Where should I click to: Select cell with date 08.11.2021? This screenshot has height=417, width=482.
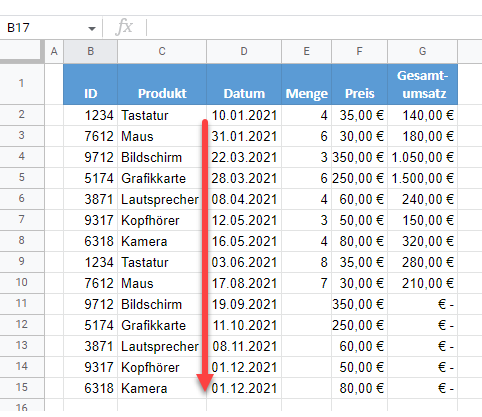pos(244,346)
